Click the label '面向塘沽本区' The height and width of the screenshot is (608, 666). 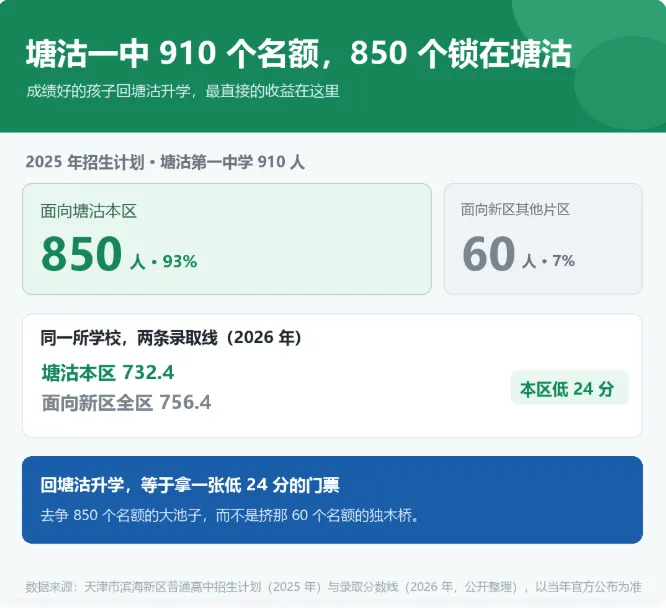click(88, 211)
